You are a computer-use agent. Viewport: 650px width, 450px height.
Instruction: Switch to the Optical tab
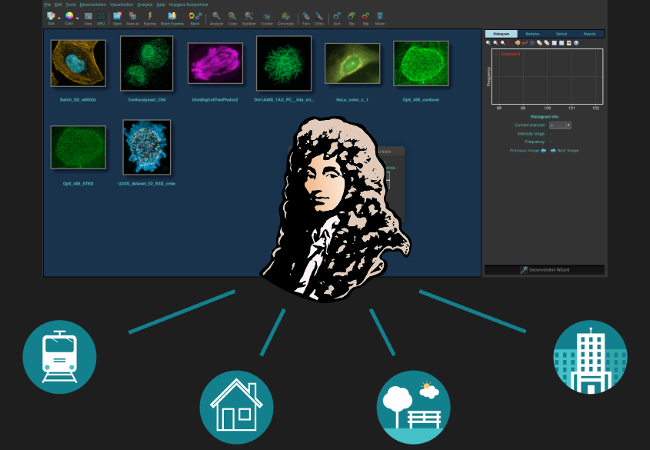[560, 34]
